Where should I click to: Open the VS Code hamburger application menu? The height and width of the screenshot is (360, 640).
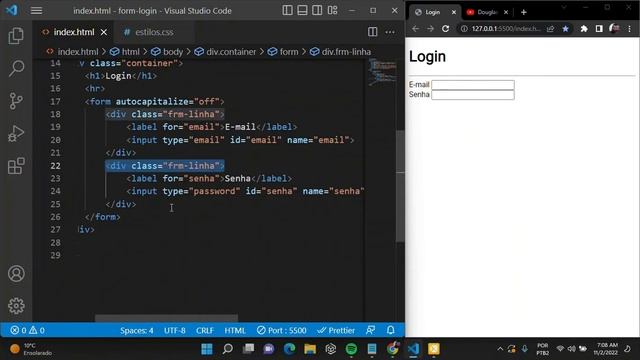tap(36, 11)
